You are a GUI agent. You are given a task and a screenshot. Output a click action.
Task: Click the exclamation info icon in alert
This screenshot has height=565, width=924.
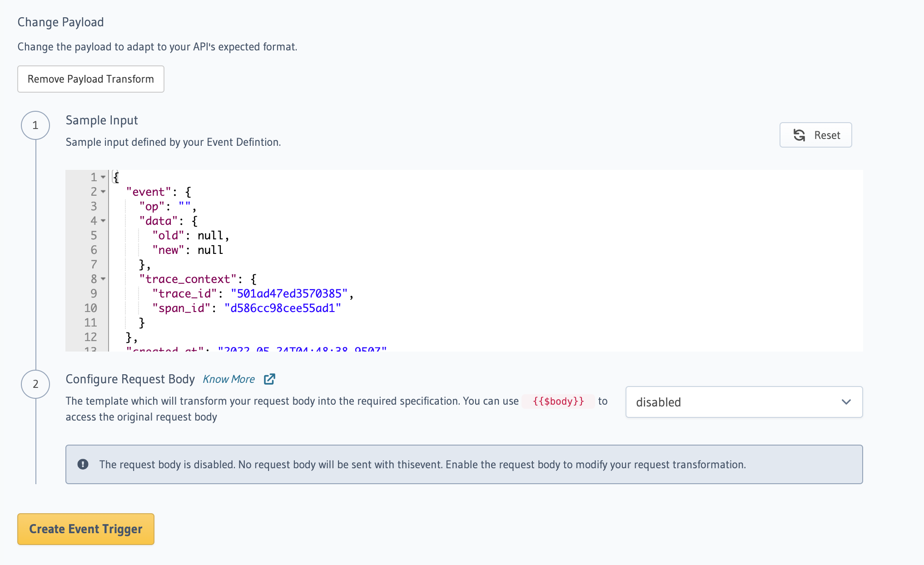point(83,464)
